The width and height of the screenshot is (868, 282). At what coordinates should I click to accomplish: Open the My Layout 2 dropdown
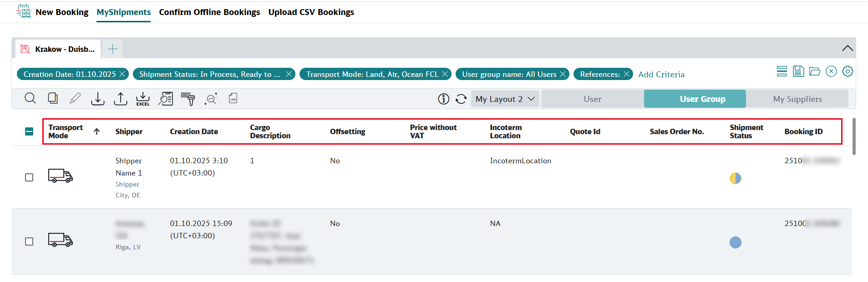coord(505,99)
